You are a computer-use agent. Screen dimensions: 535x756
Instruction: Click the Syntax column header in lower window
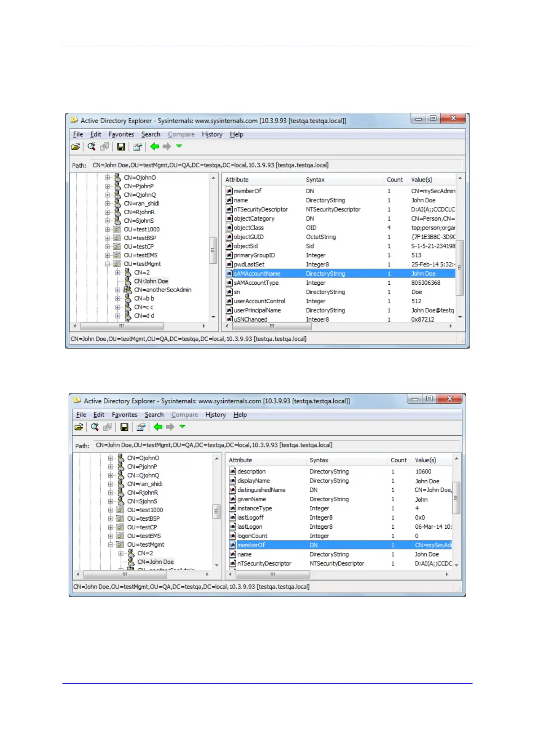point(319,460)
